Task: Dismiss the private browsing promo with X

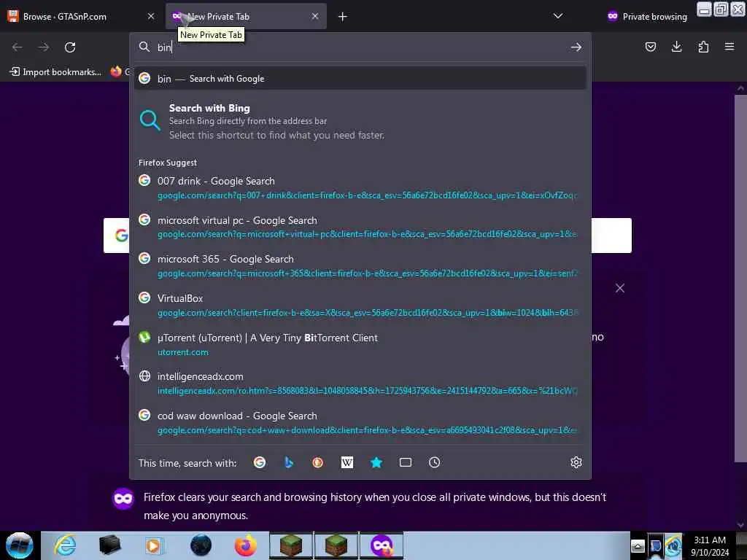Action: coord(620,288)
